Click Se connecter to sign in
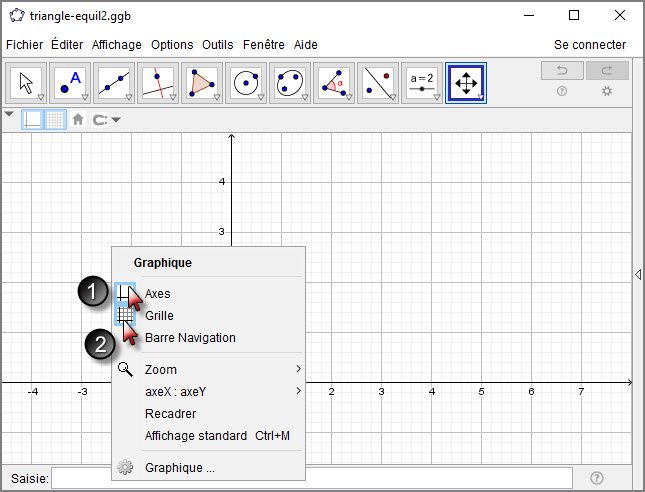 point(590,44)
